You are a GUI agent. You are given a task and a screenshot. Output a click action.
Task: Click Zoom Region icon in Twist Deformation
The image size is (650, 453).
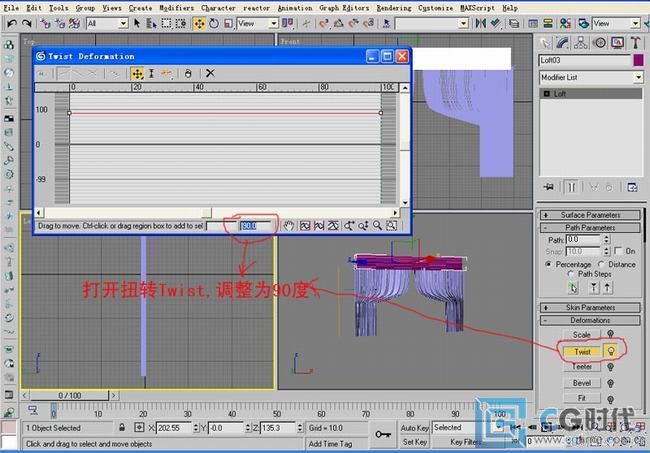(x=392, y=225)
